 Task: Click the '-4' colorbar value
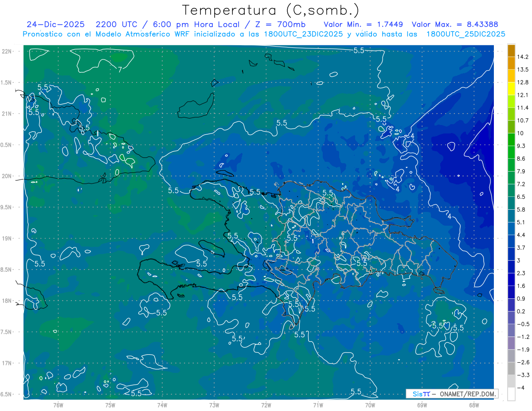tap(521, 388)
